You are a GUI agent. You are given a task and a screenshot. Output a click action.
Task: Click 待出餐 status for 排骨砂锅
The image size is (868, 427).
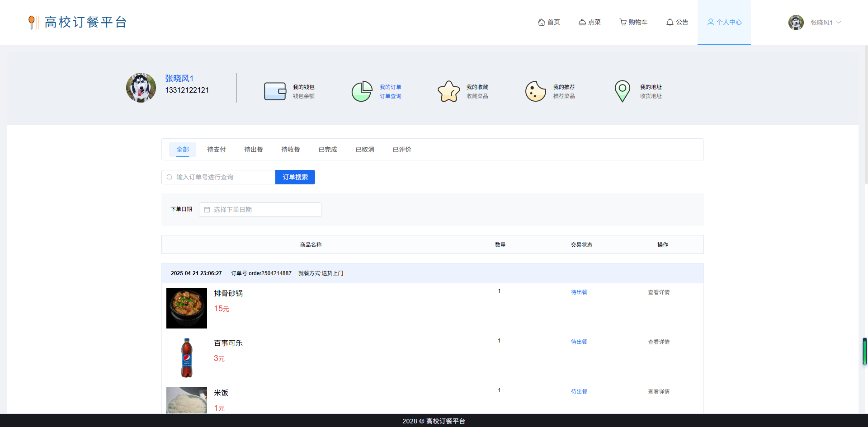[579, 292]
